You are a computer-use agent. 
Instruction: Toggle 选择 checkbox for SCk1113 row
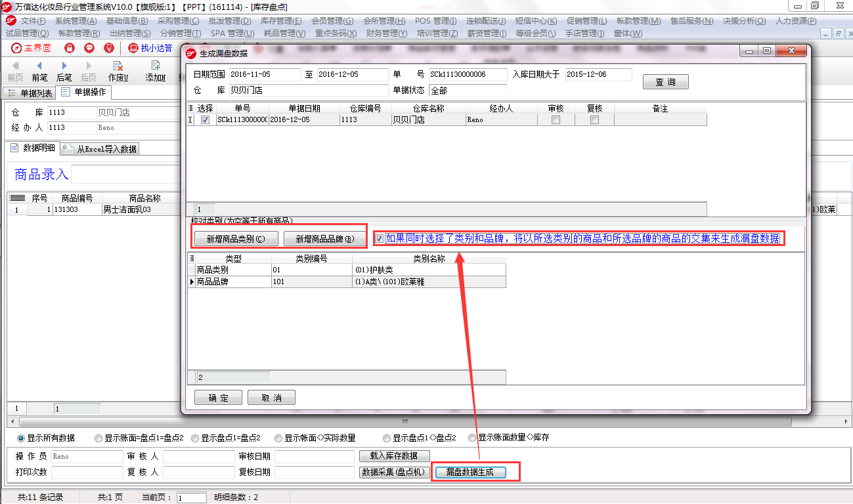coord(206,120)
